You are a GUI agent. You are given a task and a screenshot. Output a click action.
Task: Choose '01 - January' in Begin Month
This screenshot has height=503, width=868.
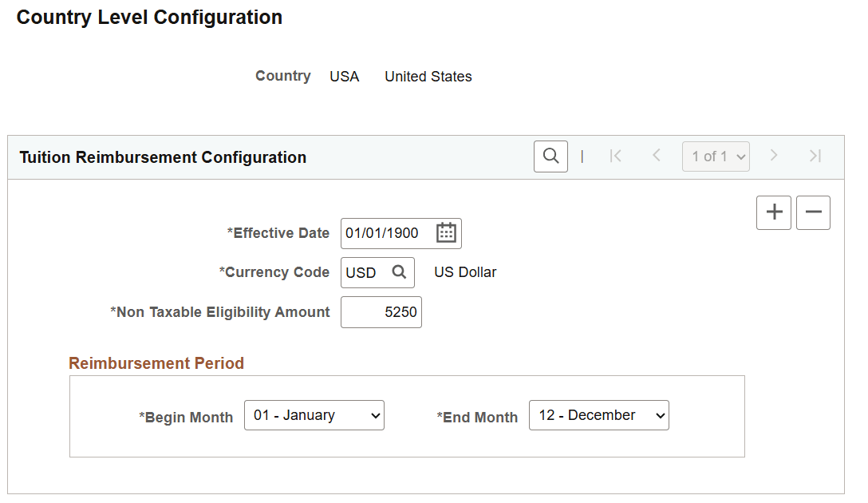(314, 415)
